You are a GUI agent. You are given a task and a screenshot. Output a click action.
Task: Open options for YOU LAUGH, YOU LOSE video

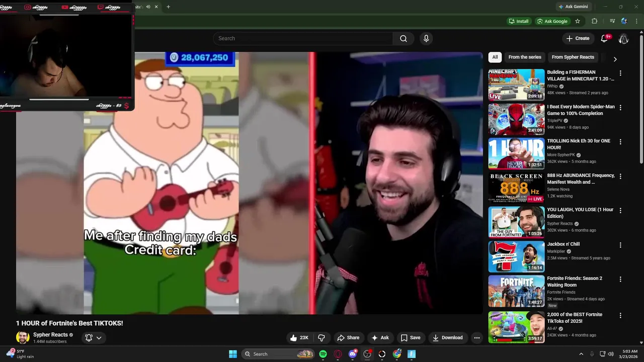[x=620, y=211]
